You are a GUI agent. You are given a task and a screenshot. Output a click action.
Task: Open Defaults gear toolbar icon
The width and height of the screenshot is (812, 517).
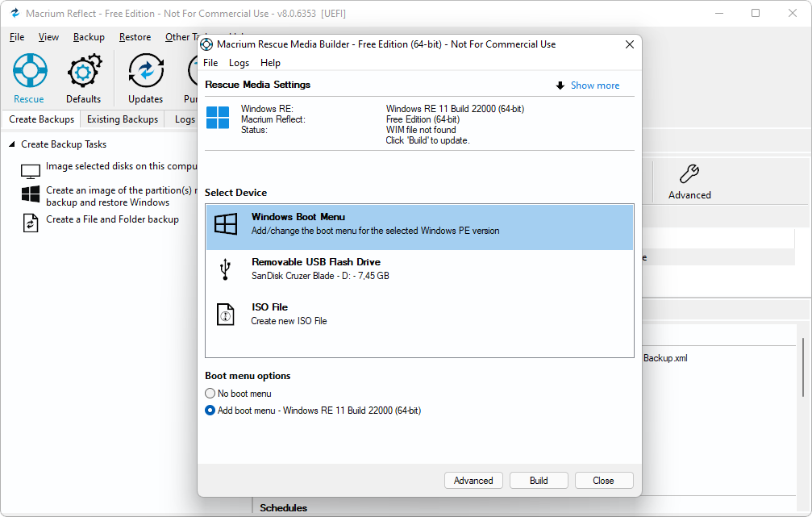coord(84,73)
